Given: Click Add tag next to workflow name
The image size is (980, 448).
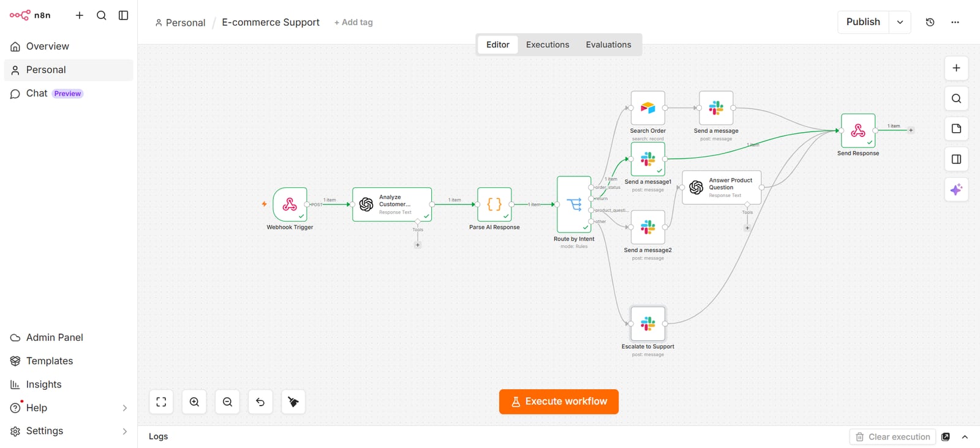Looking at the screenshot, I should (x=353, y=23).
